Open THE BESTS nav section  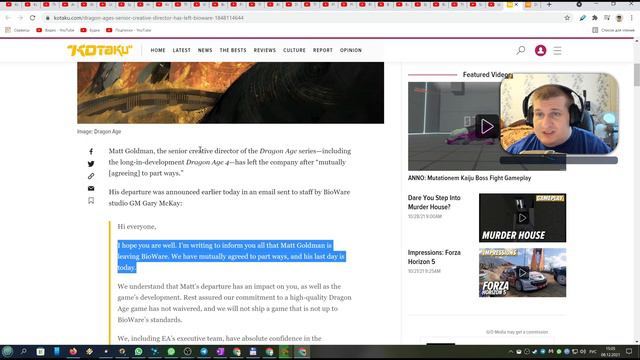pos(233,50)
